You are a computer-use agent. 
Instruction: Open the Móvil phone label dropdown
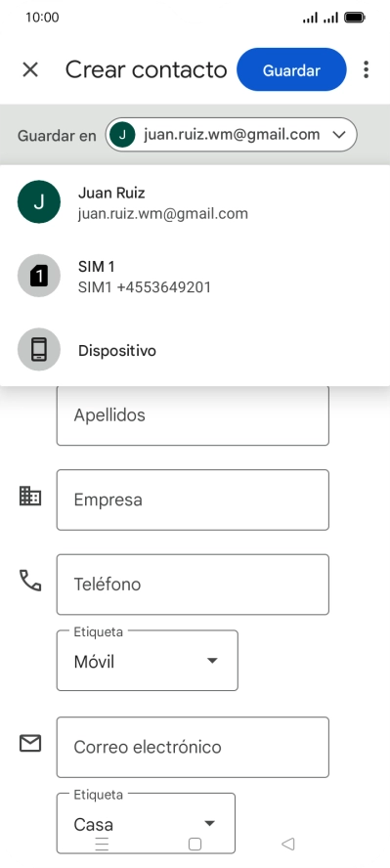point(148,661)
